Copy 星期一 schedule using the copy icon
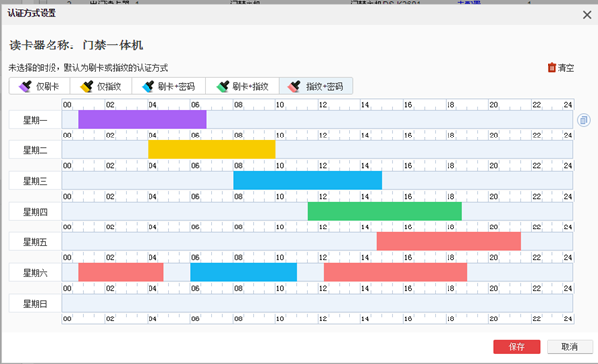This screenshot has height=364, width=598. click(583, 120)
